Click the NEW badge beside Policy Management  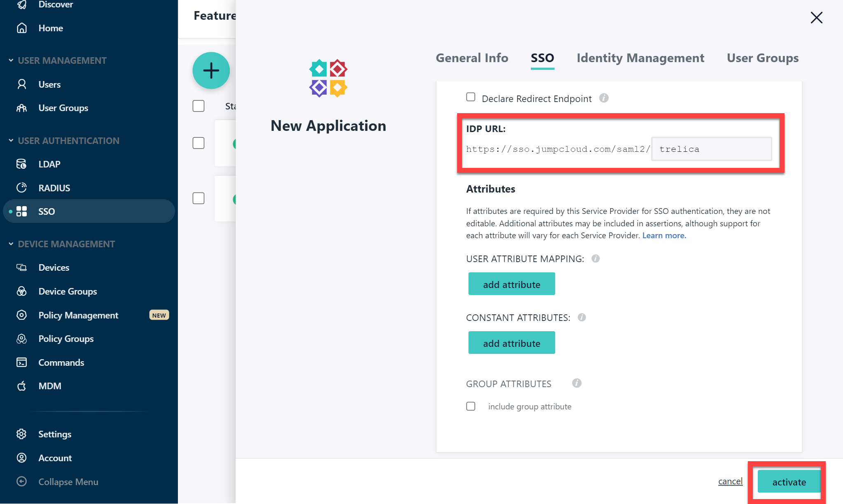pos(159,315)
